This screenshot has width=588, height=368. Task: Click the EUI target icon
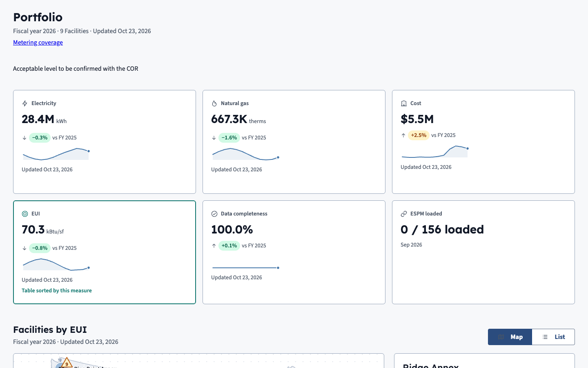(25, 214)
